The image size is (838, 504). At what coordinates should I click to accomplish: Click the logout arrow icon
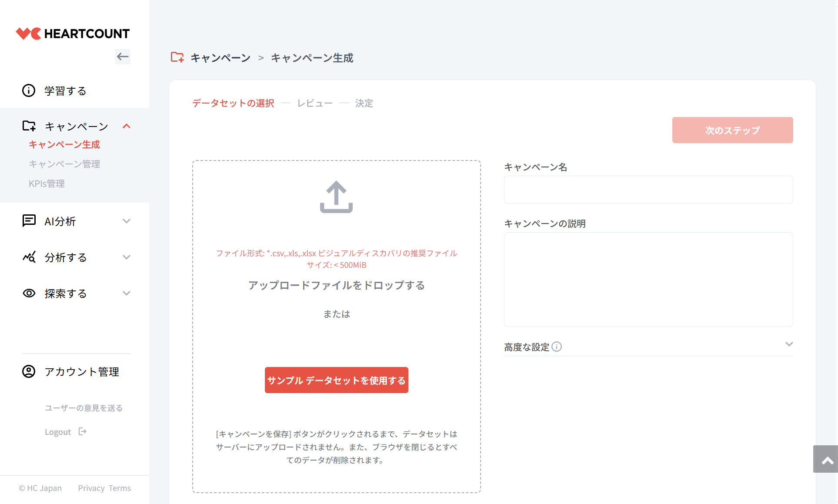click(x=83, y=431)
